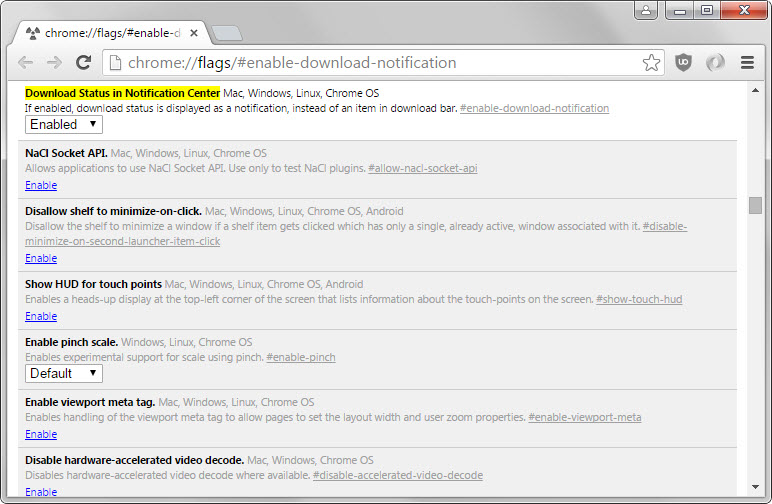Open the Chrome hamburger menu
The width and height of the screenshot is (772, 504).
pyautogui.click(x=747, y=63)
